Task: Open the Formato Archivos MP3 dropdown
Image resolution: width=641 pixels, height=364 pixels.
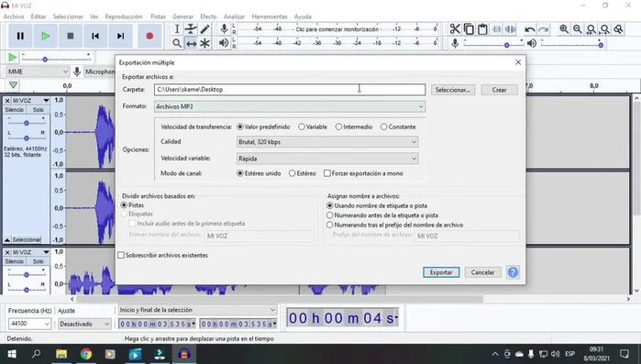Action: [x=290, y=106]
